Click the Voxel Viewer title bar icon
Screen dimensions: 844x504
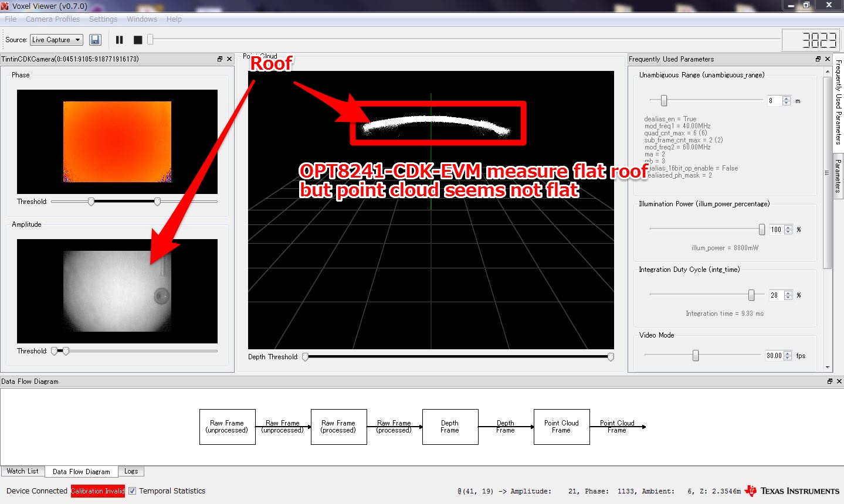tap(5, 6)
